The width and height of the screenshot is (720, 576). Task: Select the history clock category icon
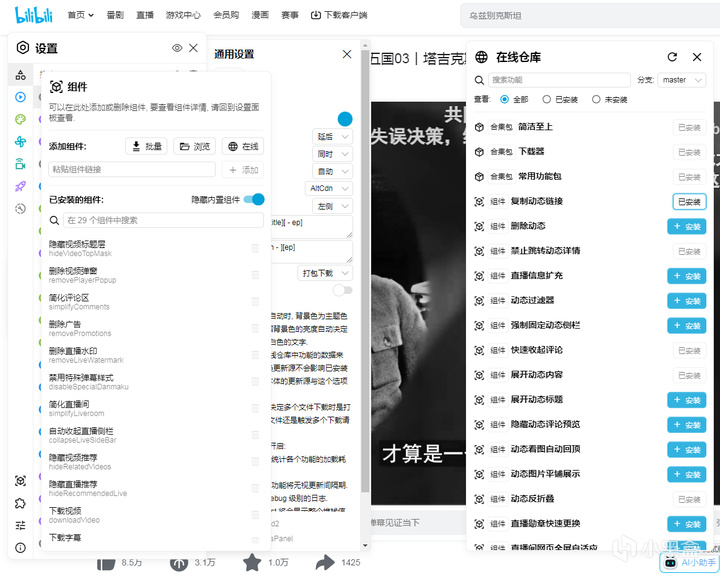point(20,209)
